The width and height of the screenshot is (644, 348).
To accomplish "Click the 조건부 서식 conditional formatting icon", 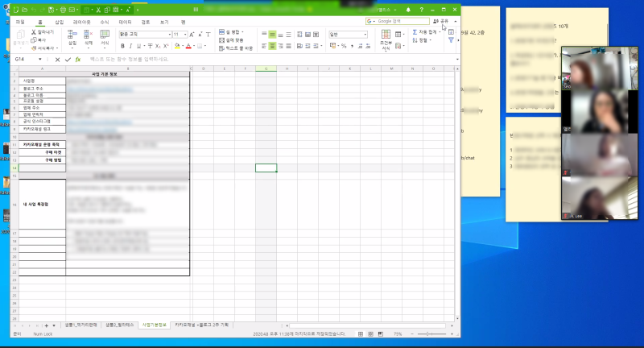I will (386, 39).
